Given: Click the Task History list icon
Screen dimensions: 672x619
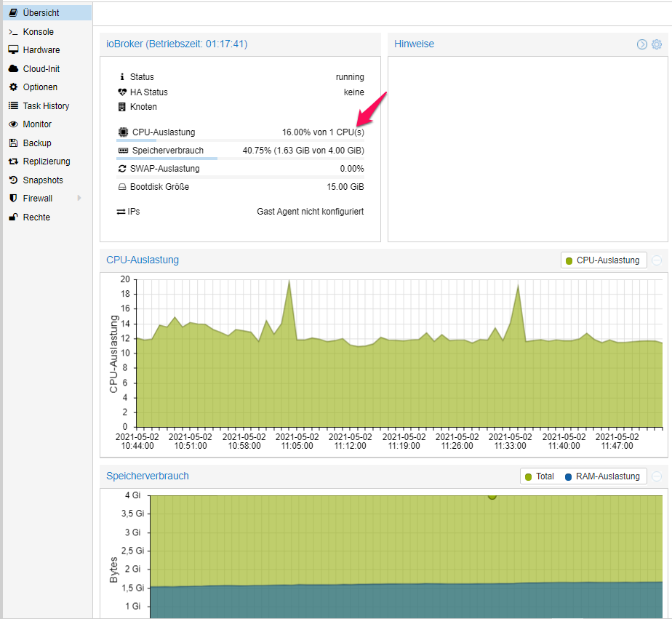Looking at the screenshot, I should coord(14,105).
